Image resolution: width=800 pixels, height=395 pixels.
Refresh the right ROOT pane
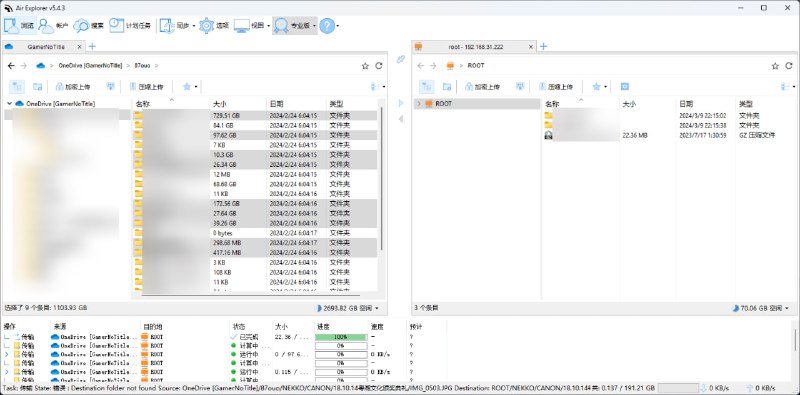pos(789,66)
